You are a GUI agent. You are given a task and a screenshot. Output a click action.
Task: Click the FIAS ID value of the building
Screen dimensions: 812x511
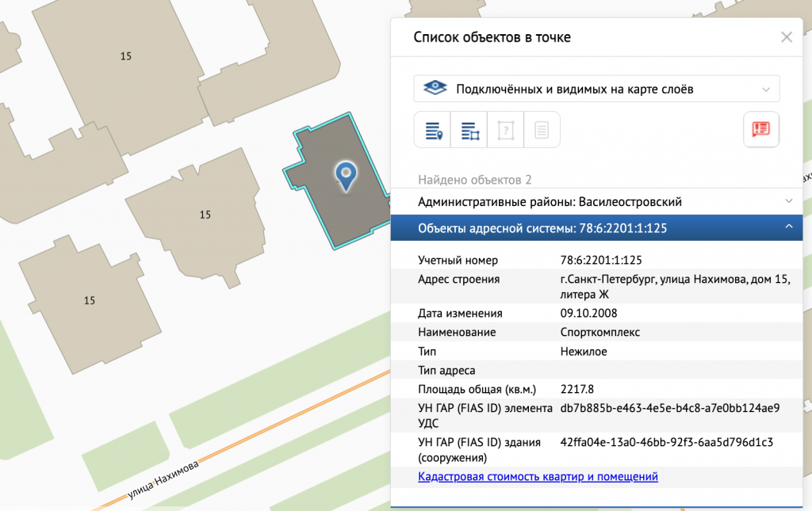(666, 442)
